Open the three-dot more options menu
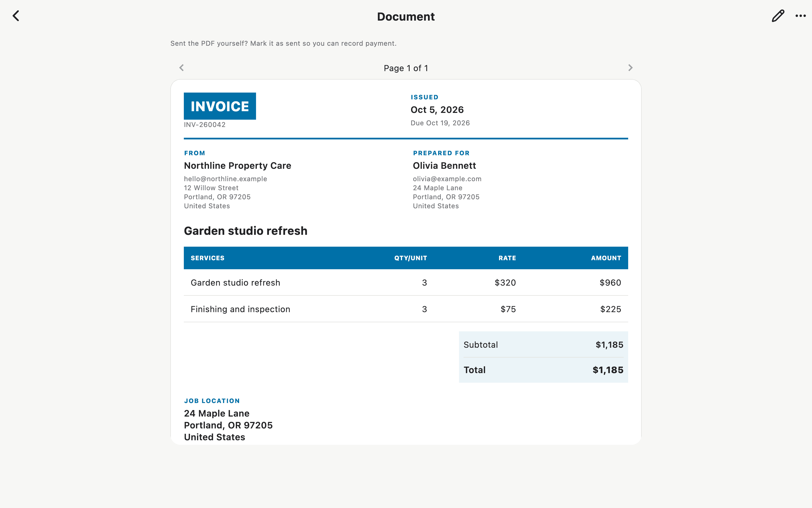The width and height of the screenshot is (812, 508). (801, 16)
